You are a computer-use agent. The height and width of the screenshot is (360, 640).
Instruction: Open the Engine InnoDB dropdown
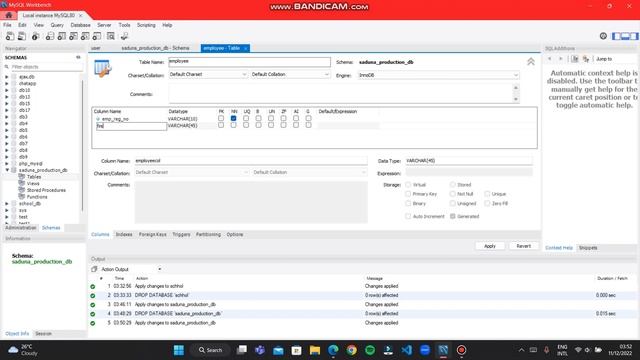coord(438,75)
